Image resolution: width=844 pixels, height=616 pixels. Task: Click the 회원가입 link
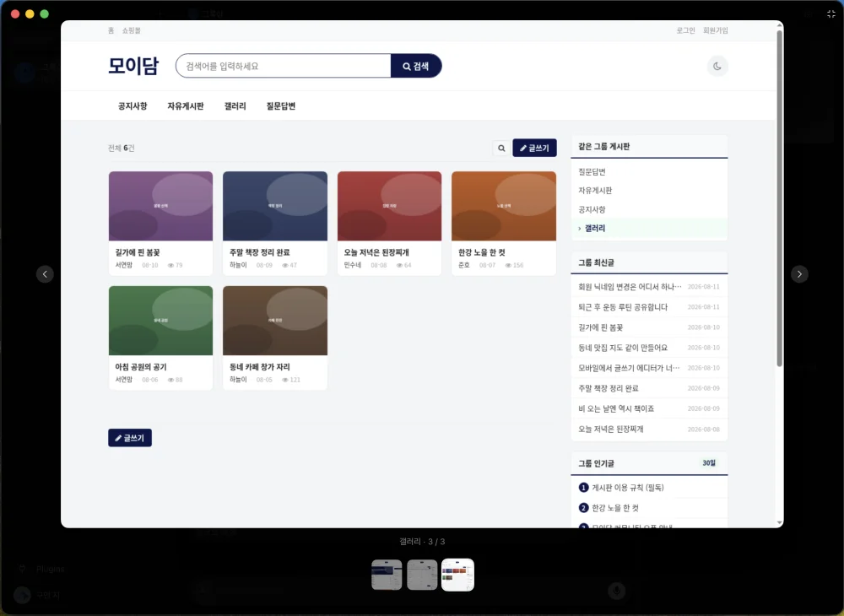click(x=716, y=30)
